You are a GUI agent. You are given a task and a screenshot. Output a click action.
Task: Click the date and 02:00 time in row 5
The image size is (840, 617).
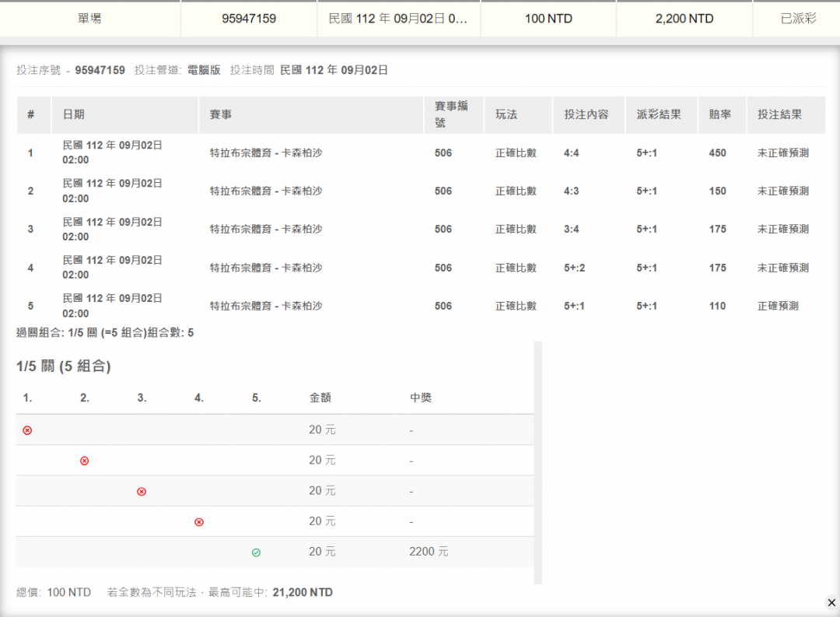pos(112,306)
